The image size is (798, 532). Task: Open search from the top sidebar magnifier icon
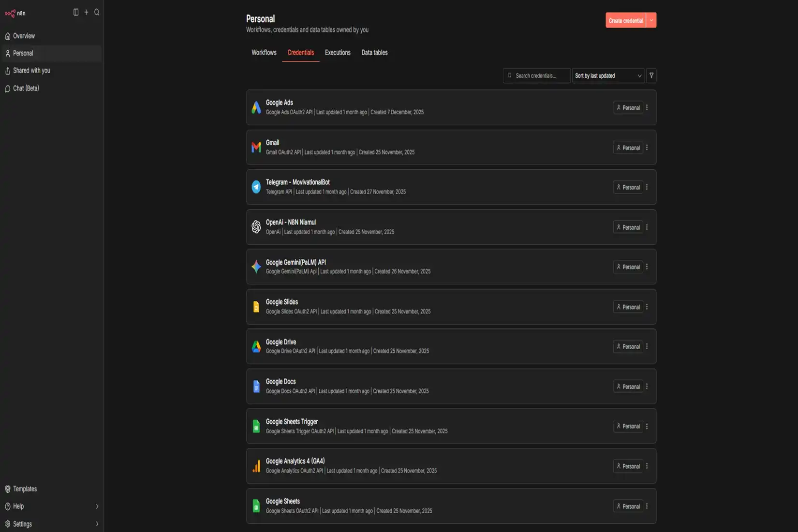pos(97,13)
